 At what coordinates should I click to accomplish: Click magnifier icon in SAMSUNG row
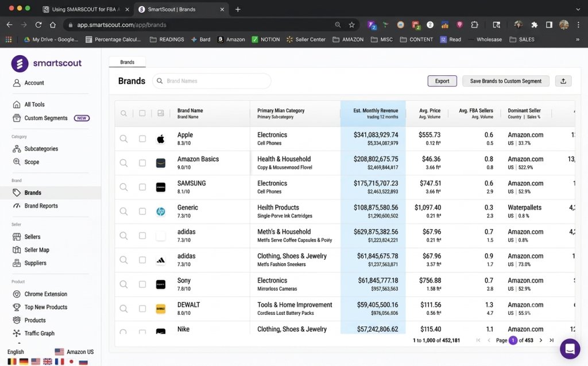pos(123,187)
